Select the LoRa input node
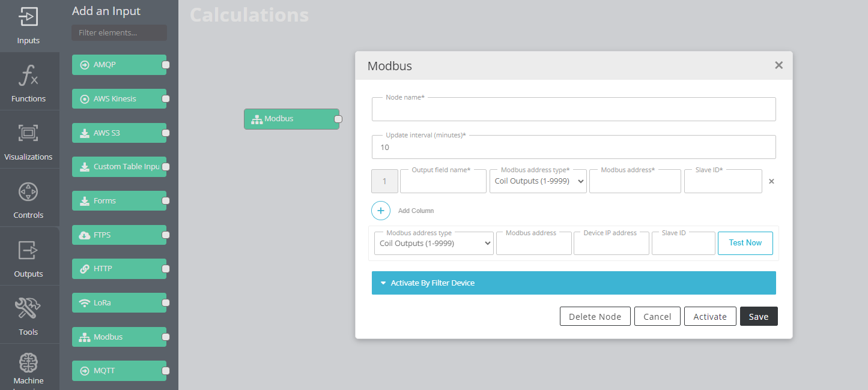Viewport: 868px width, 390px height. 119,303
